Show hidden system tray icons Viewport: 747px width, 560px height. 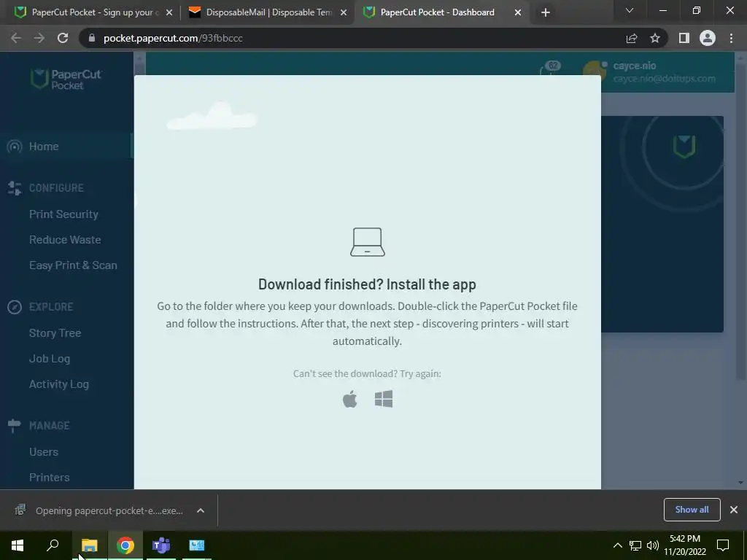[x=617, y=545]
